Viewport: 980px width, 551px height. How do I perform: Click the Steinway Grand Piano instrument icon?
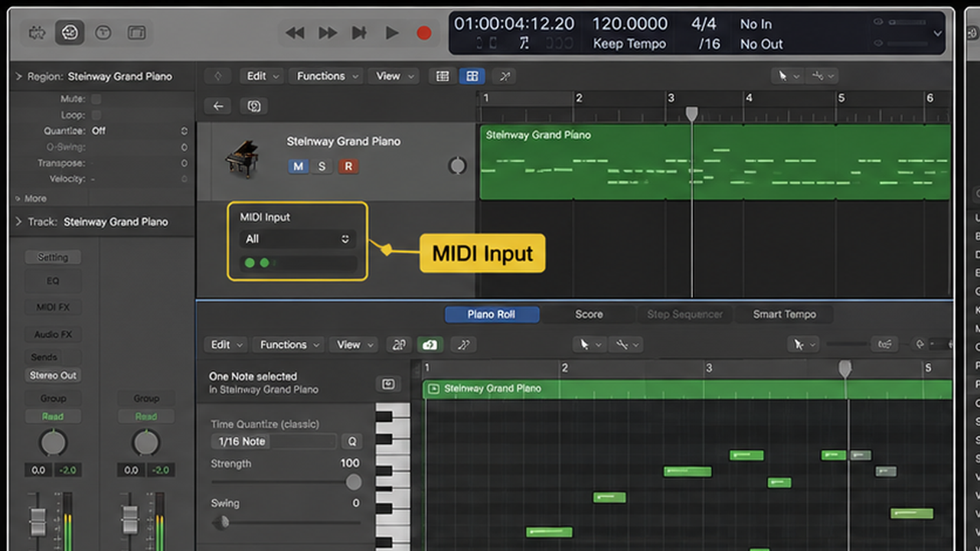(242, 158)
